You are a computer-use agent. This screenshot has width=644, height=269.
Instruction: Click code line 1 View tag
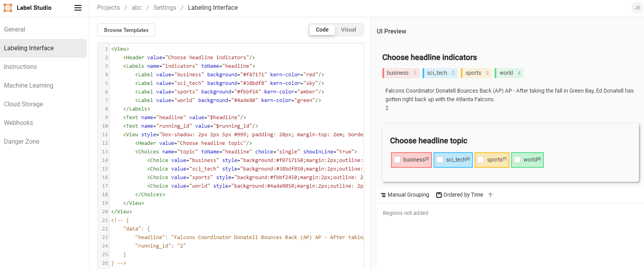coord(120,49)
